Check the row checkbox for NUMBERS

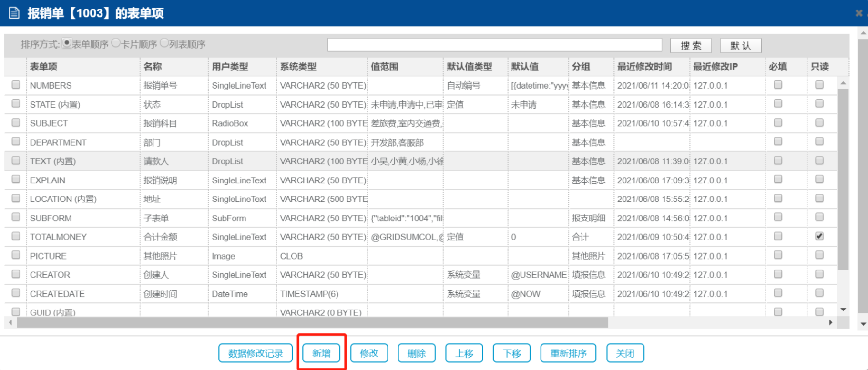pyautogui.click(x=16, y=85)
